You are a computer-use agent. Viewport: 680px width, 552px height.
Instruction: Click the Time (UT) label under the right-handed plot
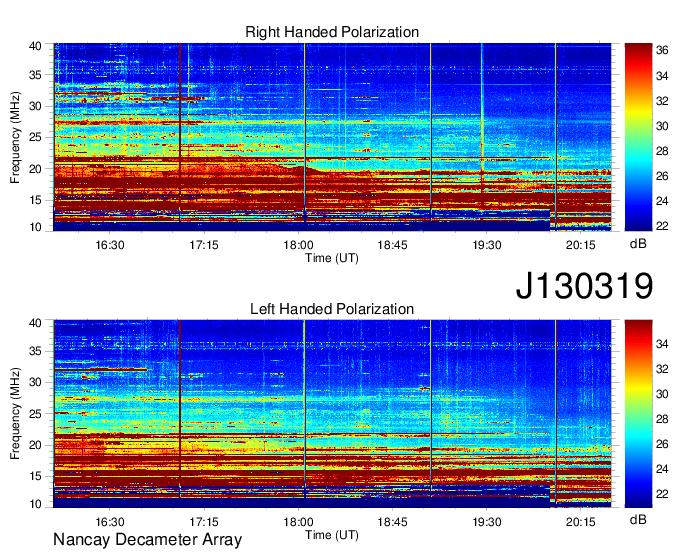[x=332, y=258]
